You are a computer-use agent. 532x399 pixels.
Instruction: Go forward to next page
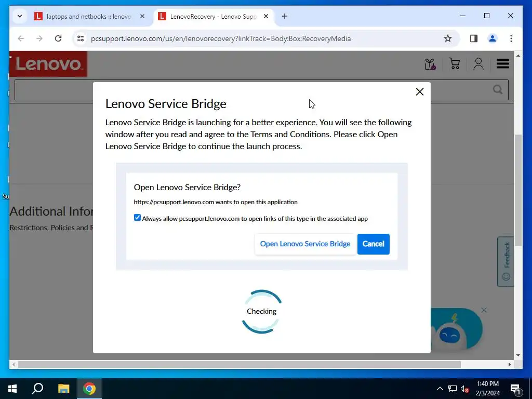click(39, 38)
